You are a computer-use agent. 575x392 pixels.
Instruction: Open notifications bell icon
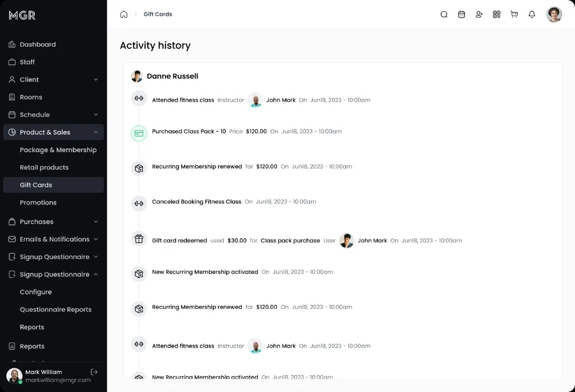tap(532, 14)
